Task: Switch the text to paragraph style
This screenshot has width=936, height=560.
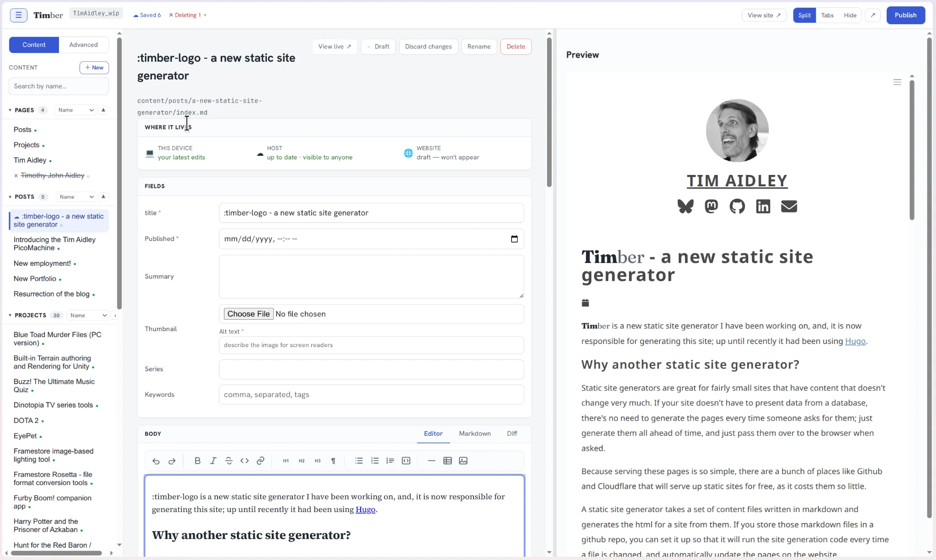Action: click(333, 461)
